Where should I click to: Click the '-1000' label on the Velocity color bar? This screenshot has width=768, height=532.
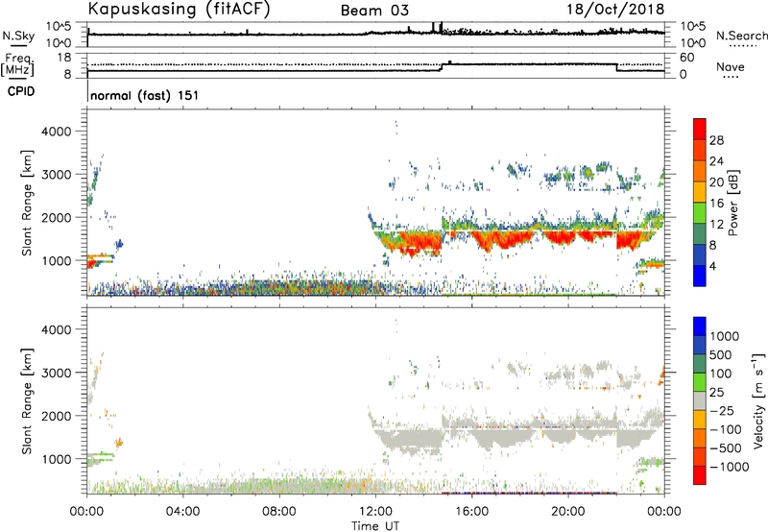(x=730, y=467)
